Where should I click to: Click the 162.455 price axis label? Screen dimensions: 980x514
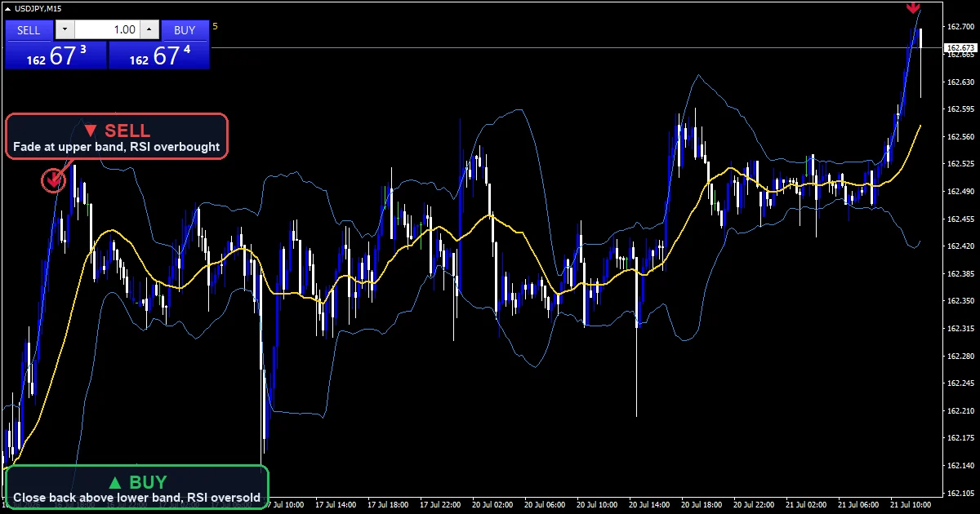(x=960, y=219)
